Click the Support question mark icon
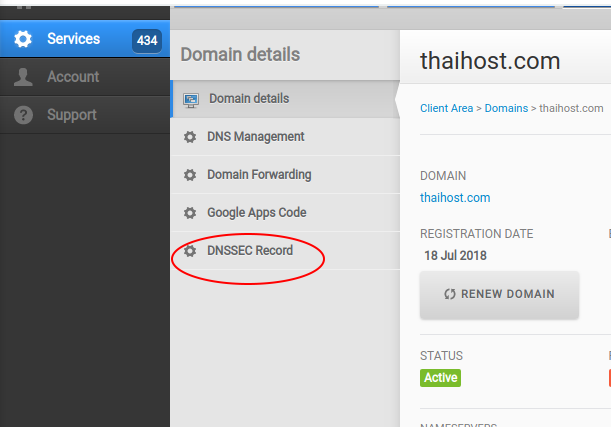 click(x=24, y=115)
